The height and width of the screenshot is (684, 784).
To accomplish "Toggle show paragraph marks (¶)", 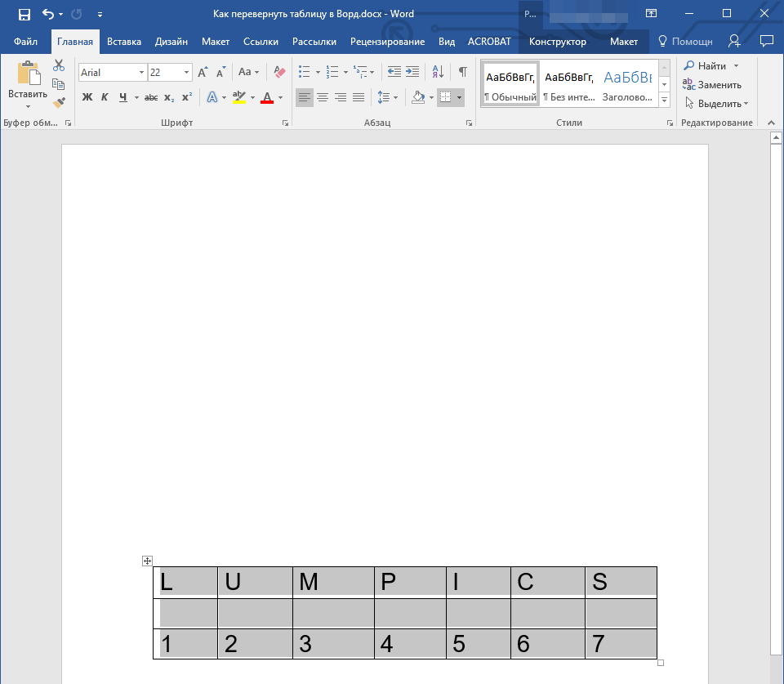I will click(462, 72).
